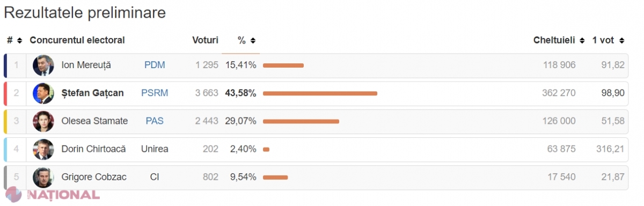The height and width of the screenshot is (206, 644).
Task: Click Ștefan Gațcan's 43,58% progress bar
Action: pyautogui.click(x=320, y=93)
